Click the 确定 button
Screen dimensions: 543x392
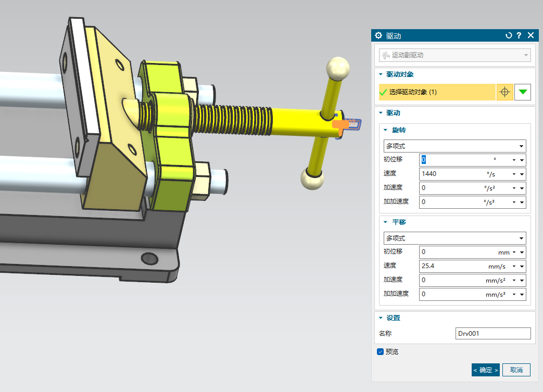point(485,370)
